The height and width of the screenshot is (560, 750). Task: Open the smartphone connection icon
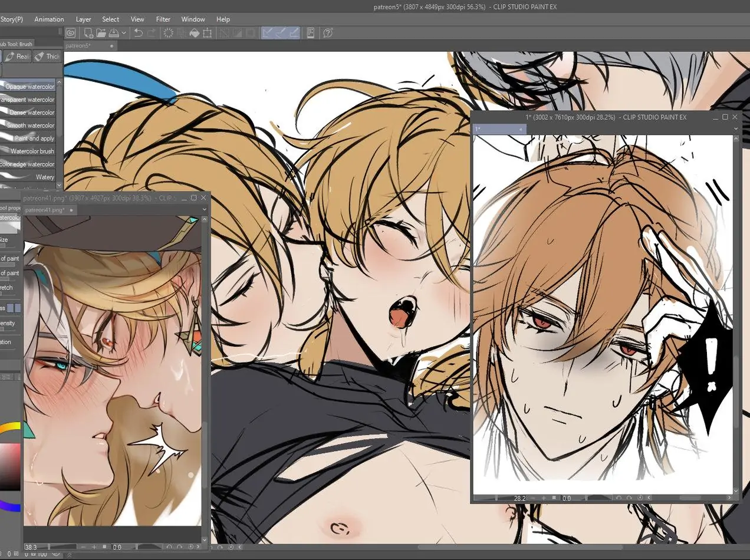[x=311, y=33]
